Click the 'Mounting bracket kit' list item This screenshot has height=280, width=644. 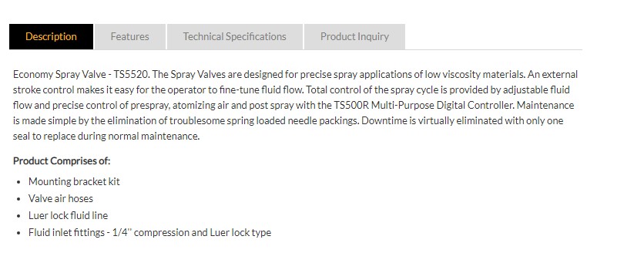coord(74,181)
